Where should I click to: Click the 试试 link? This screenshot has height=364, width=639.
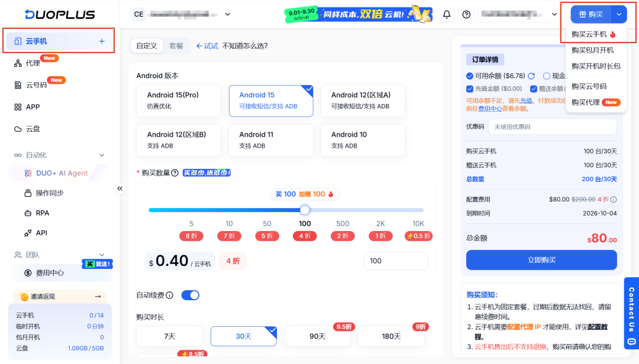tap(208, 46)
